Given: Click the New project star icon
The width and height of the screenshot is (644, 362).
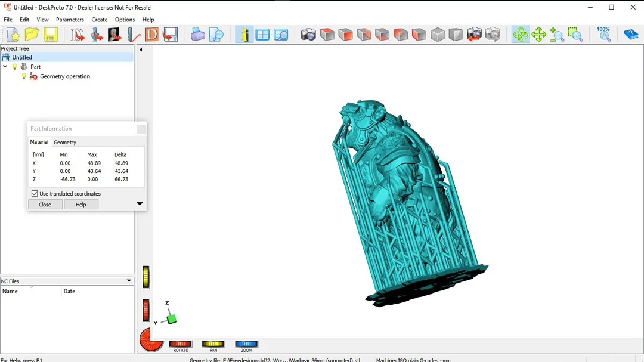Looking at the screenshot, I should click(14, 35).
